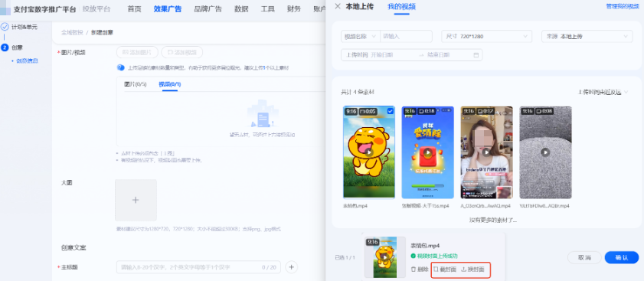Click 取消 cancel button
Screen dimensions: 644x281
tap(584, 257)
